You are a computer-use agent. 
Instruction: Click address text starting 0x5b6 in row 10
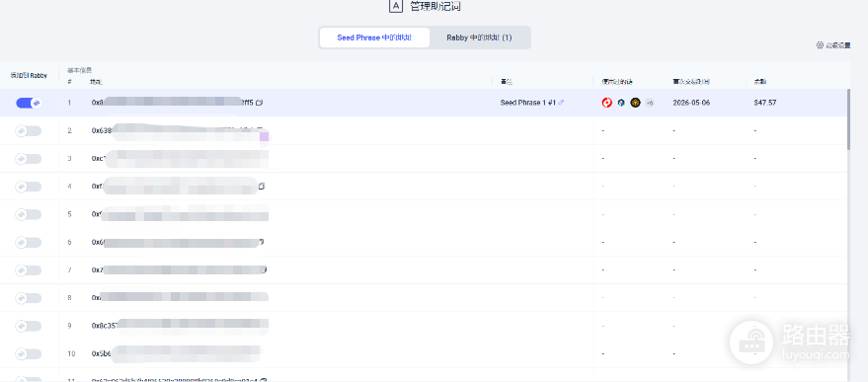coord(102,353)
